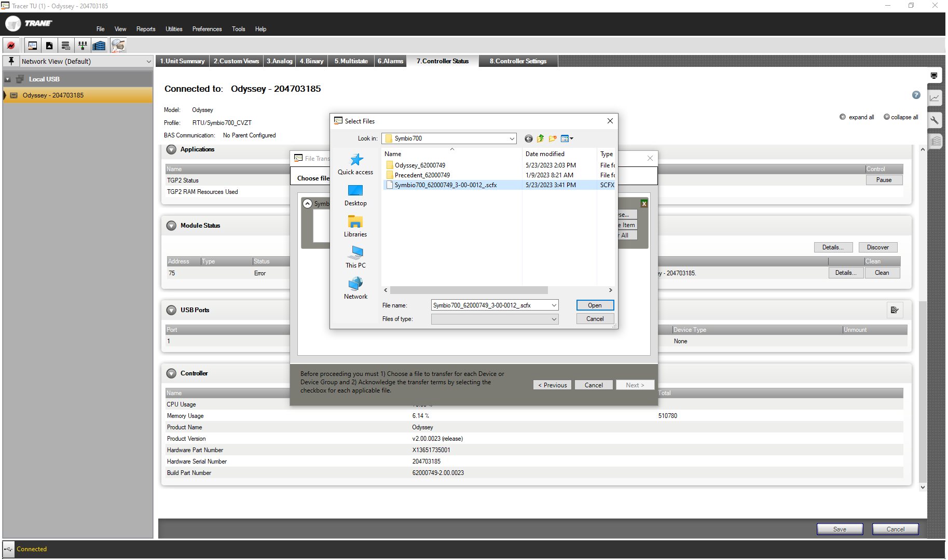
Task: Open the Utilities menu
Action: point(174,29)
